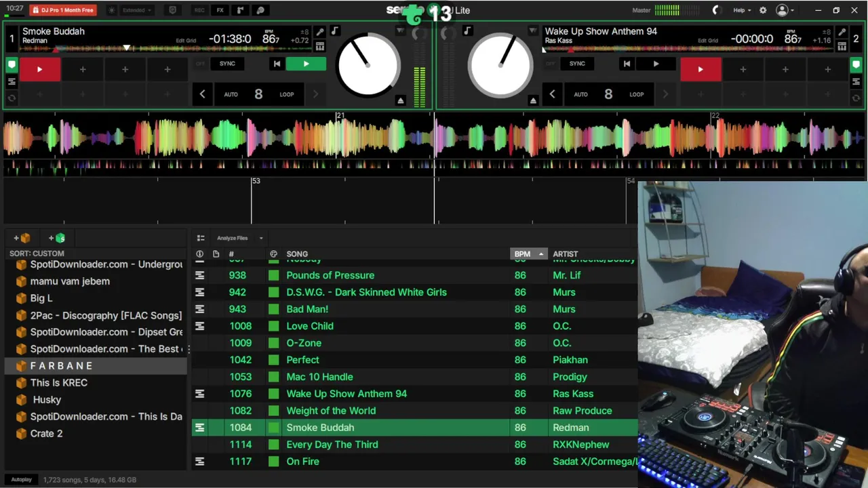
Task: Open key tuning icon on deck 2
Action: [x=842, y=32]
